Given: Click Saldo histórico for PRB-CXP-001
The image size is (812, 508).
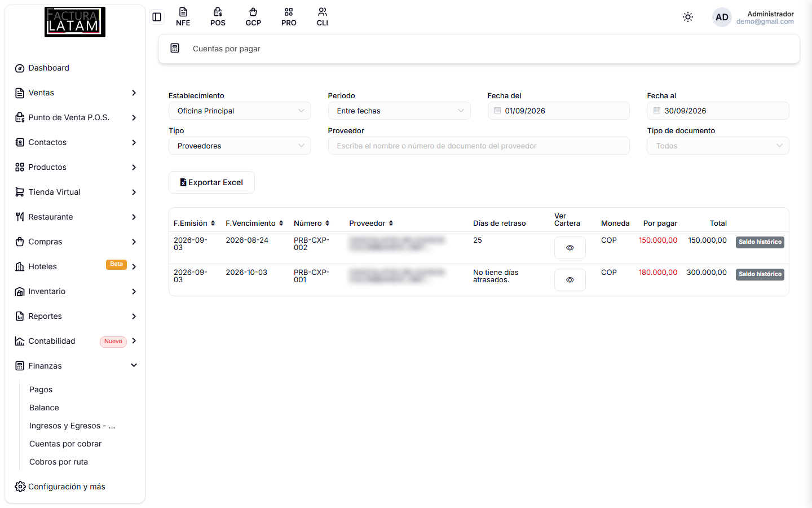Looking at the screenshot, I should click(760, 274).
